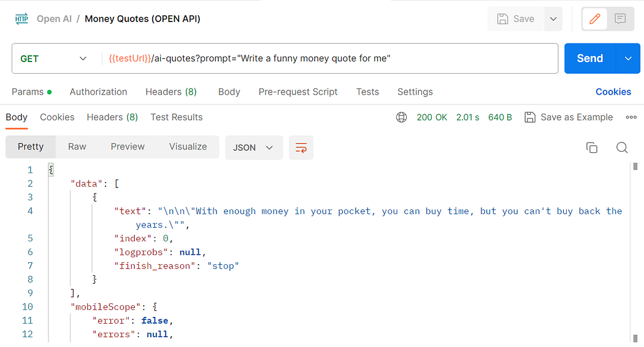
Task: Click the globe network information icon
Action: pos(401,117)
